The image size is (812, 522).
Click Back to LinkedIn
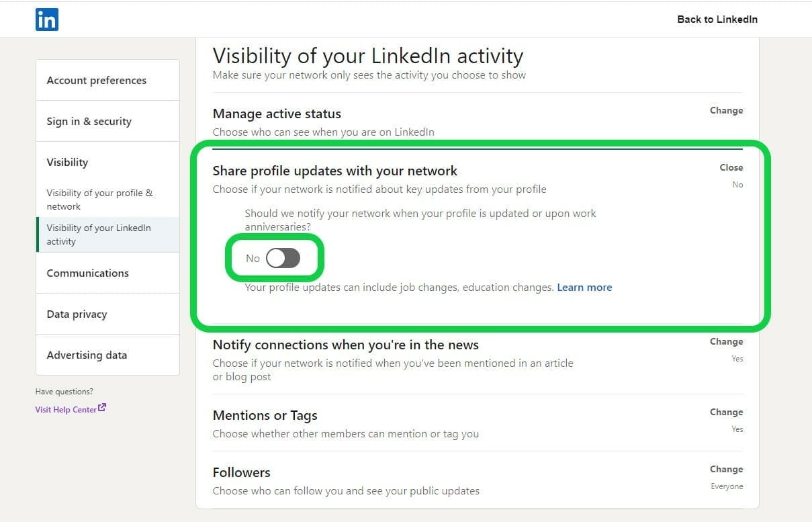[717, 19]
